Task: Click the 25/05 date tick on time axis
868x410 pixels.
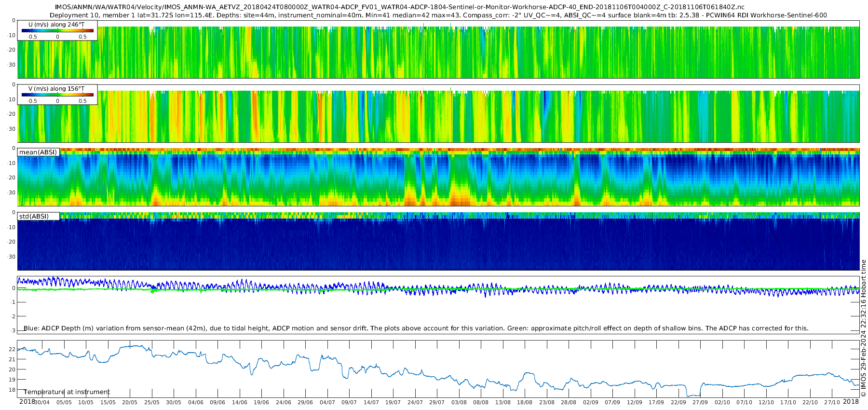Action: tap(152, 402)
